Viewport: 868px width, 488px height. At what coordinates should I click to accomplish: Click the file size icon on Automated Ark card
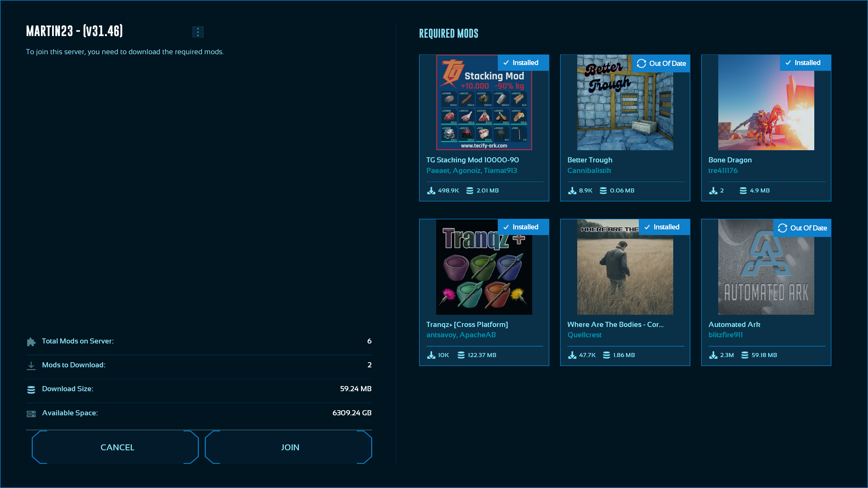click(x=745, y=355)
